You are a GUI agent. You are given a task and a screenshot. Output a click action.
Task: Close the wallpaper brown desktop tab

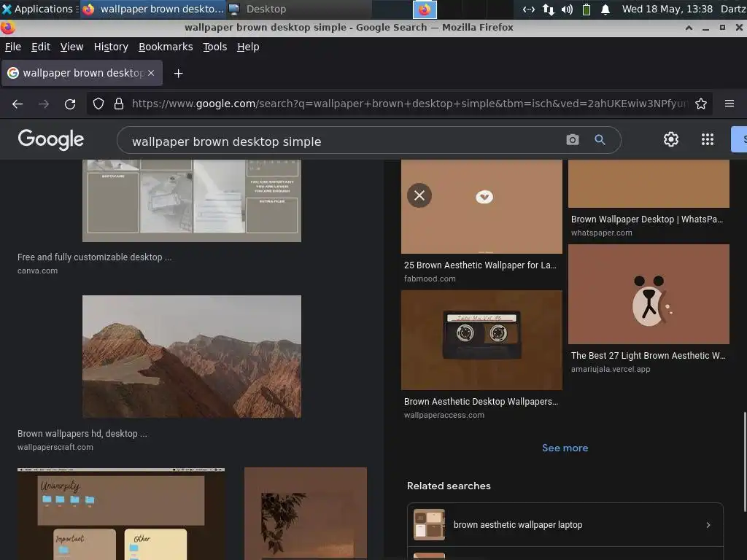pos(151,73)
